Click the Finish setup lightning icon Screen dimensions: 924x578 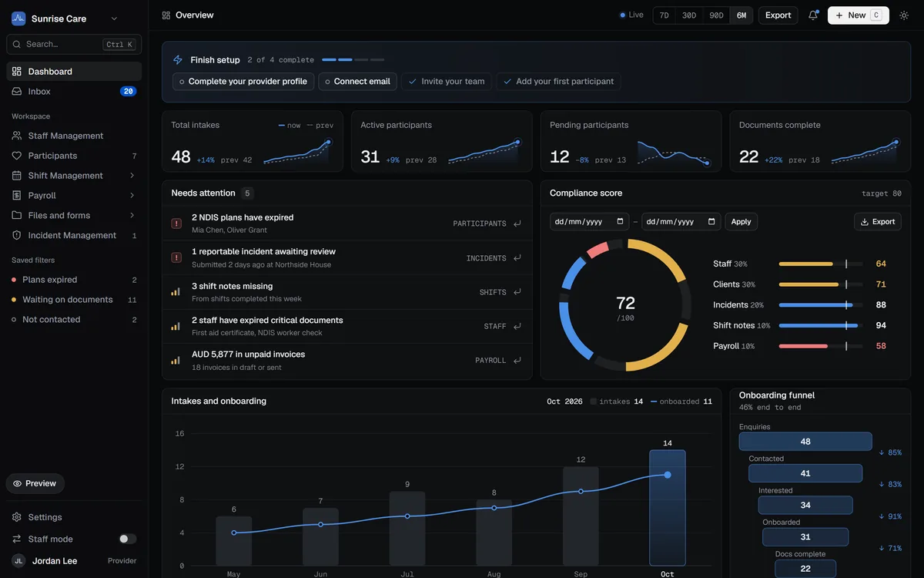coord(178,60)
